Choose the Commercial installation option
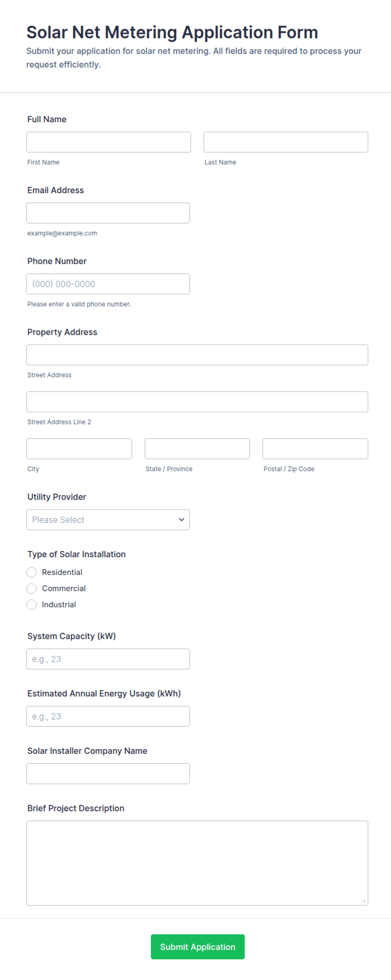391x980 pixels. (x=32, y=588)
